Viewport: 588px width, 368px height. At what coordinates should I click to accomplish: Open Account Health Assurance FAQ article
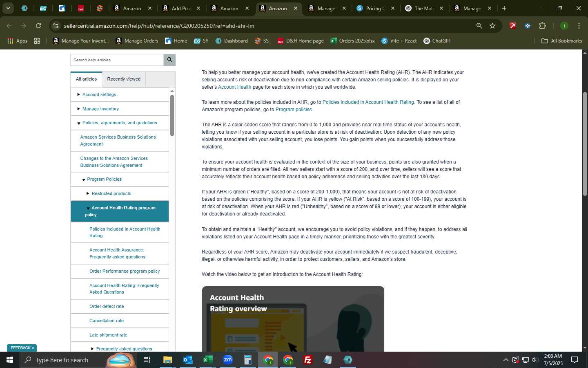coord(117,254)
